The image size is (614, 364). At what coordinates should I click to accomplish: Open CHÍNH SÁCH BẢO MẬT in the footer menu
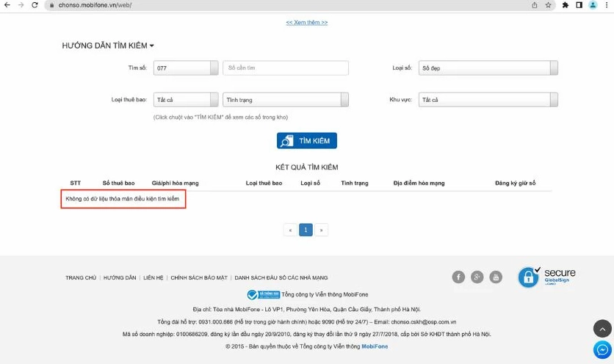click(199, 277)
